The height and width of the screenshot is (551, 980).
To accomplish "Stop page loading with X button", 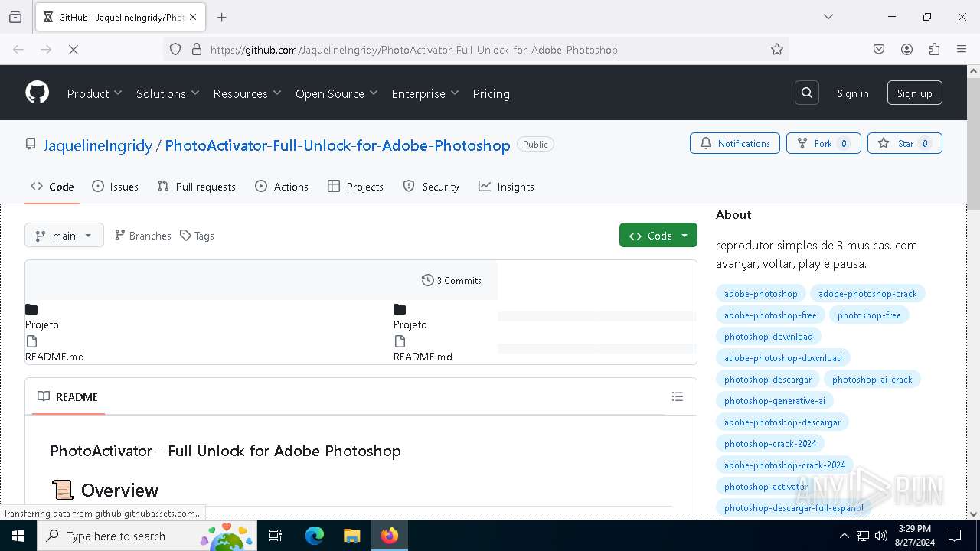I will coord(73,49).
